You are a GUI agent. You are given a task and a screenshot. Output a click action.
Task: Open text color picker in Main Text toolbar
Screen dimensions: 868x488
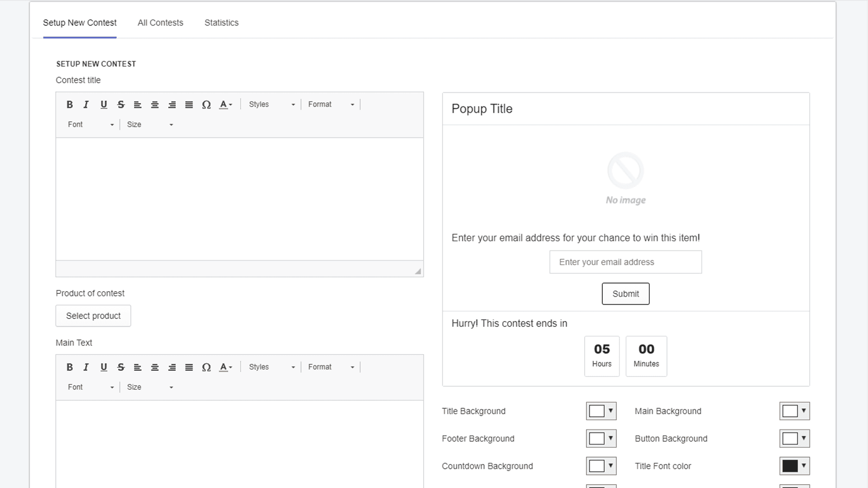[x=225, y=367]
